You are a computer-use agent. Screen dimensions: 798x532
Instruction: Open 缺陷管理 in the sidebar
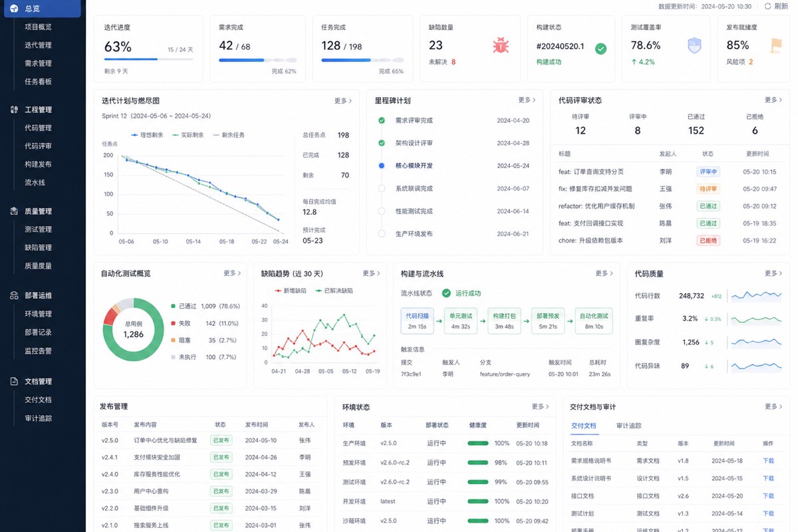(38, 247)
